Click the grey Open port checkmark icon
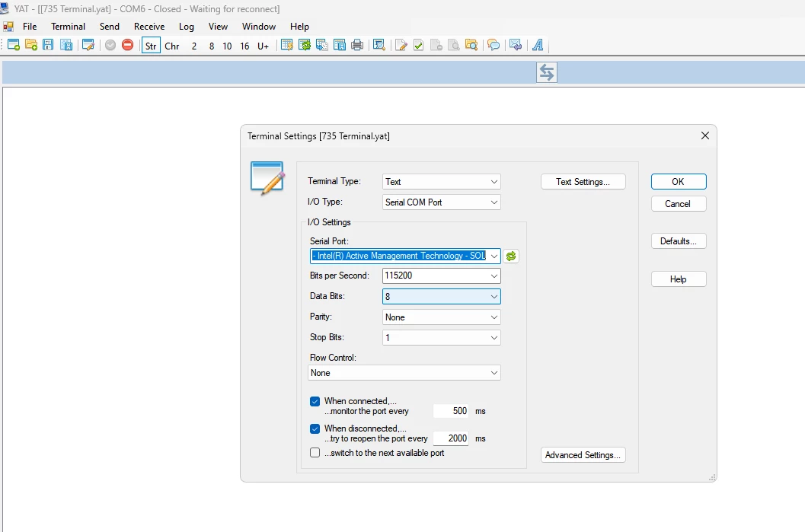The height and width of the screenshot is (532, 805). tap(110, 45)
